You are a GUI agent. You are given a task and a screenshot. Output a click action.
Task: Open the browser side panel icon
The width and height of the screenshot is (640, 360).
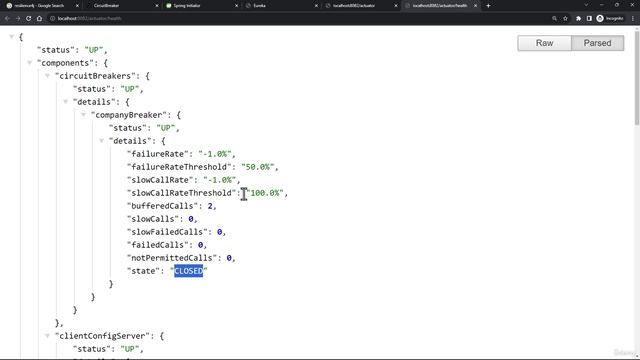[589, 18]
